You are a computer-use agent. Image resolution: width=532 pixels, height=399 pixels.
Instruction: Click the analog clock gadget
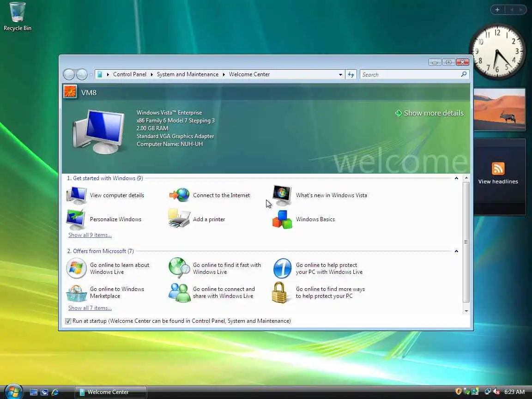click(497, 52)
